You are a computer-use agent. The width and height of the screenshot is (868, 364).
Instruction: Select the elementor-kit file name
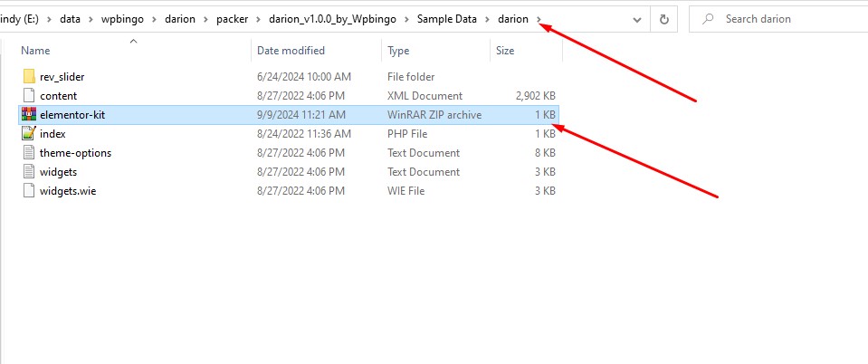(67, 115)
